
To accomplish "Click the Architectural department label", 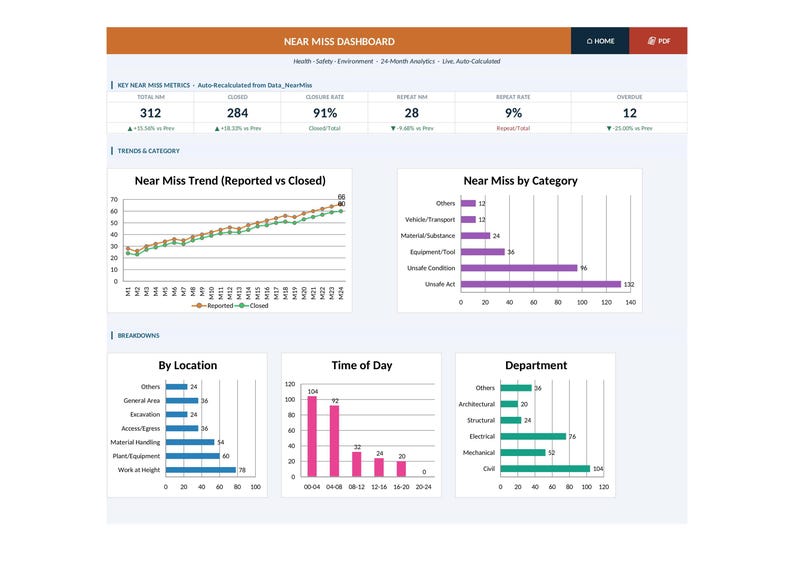I will pyautogui.click(x=477, y=404).
